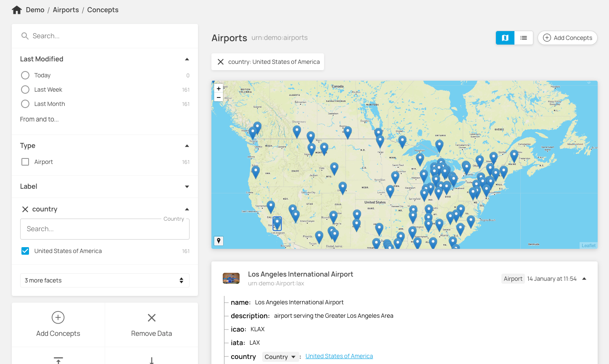The width and height of the screenshot is (609, 364).
Task: Zoom in on the map
Action: coord(219,89)
